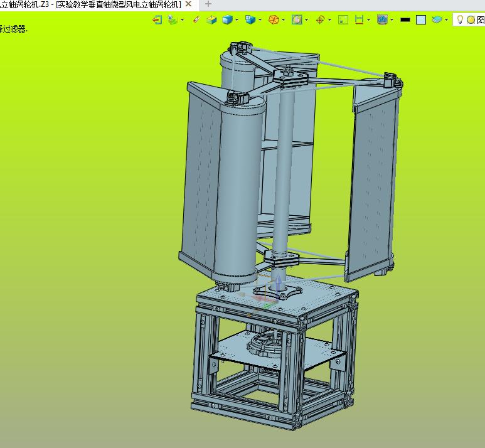
Task: Open the dropdown arrow beside the shaded cube
Action: point(237,19)
